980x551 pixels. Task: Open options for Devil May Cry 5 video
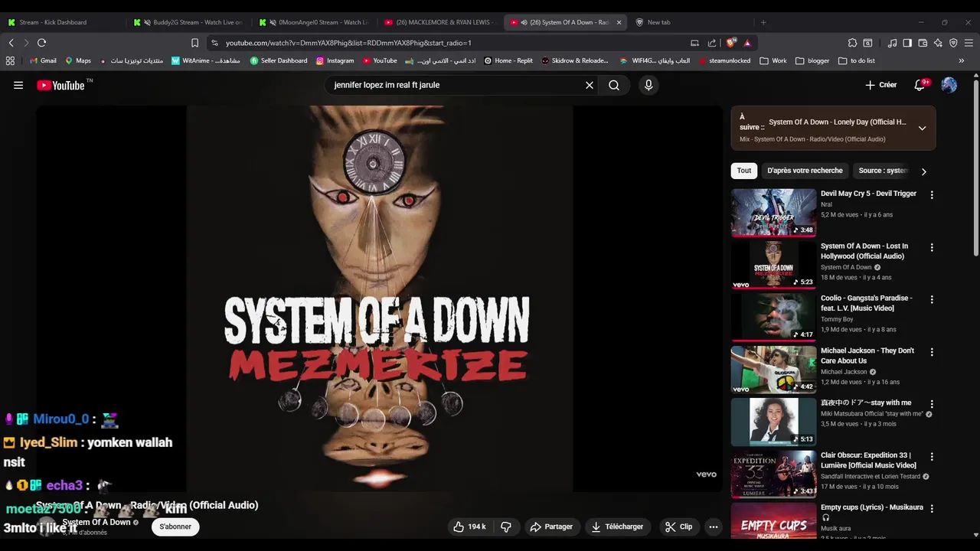click(x=932, y=195)
